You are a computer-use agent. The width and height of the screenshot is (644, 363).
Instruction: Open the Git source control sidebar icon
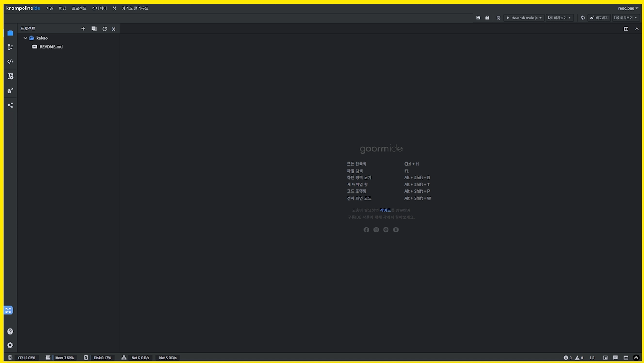click(10, 47)
